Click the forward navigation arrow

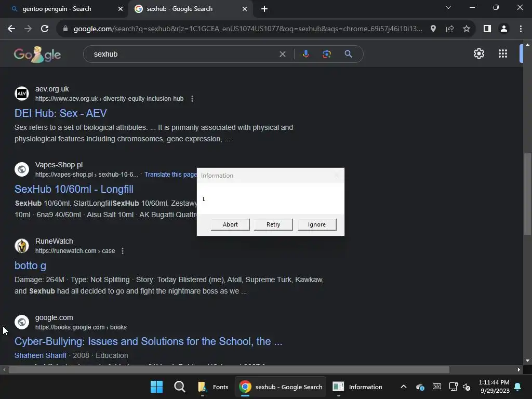(28, 29)
